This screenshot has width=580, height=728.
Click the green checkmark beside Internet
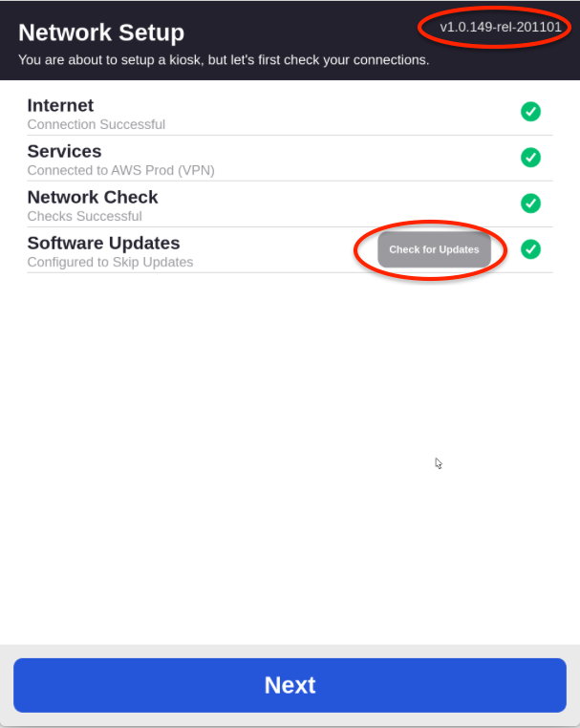coord(530,112)
